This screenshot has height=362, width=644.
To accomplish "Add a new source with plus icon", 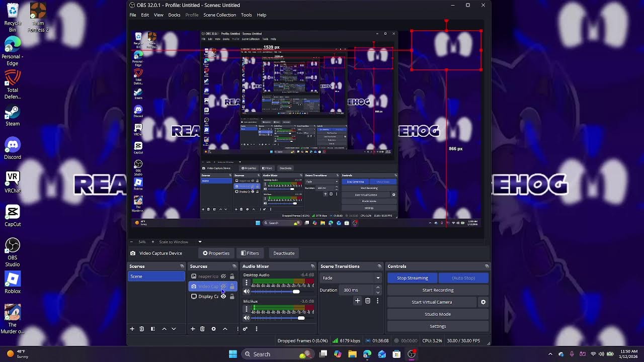I will (x=193, y=329).
